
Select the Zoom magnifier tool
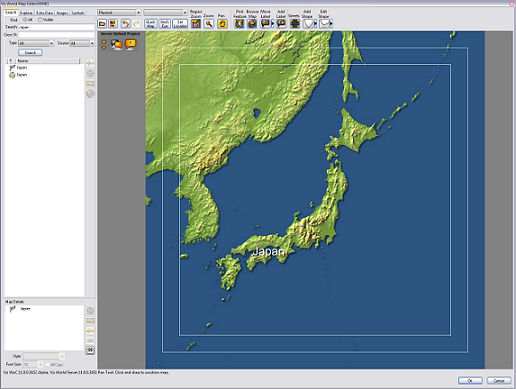209,24
